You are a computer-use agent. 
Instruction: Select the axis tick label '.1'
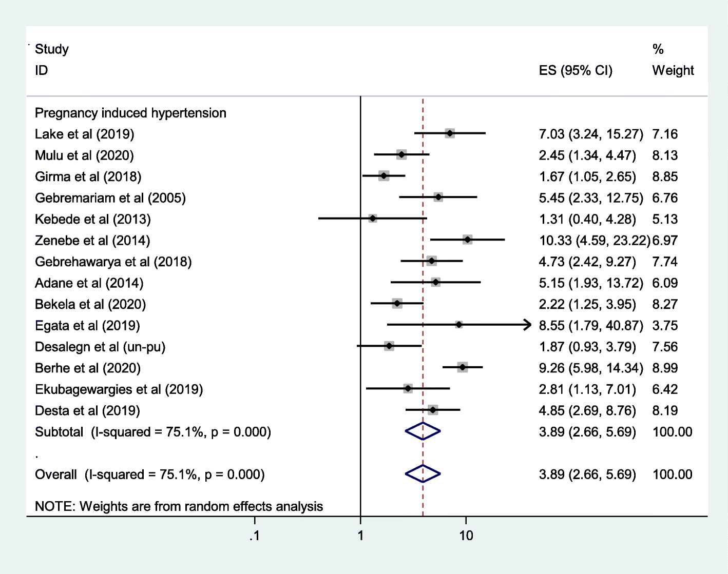[254, 536]
